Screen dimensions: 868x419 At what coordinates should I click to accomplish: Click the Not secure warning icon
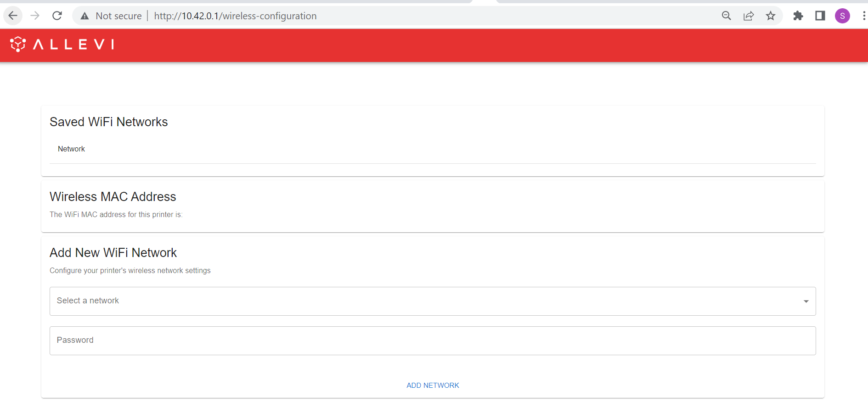[x=85, y=16]
